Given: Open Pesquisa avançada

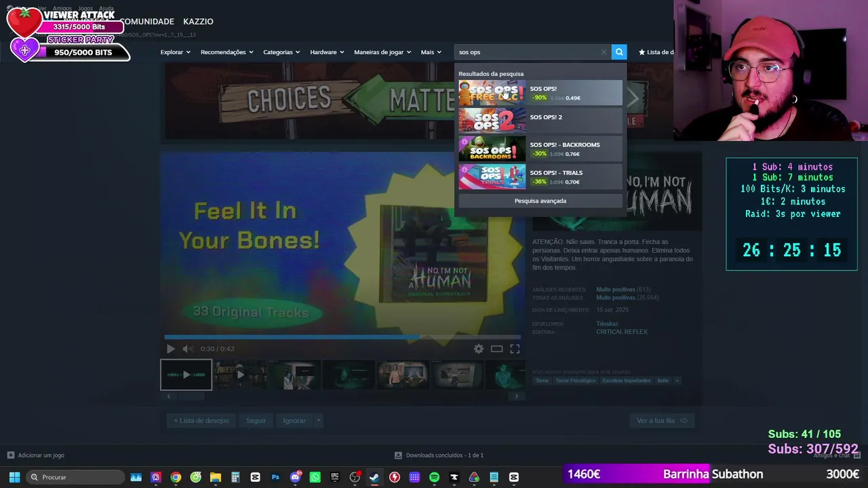Looking at the screenshot, I should coord(540,201).
